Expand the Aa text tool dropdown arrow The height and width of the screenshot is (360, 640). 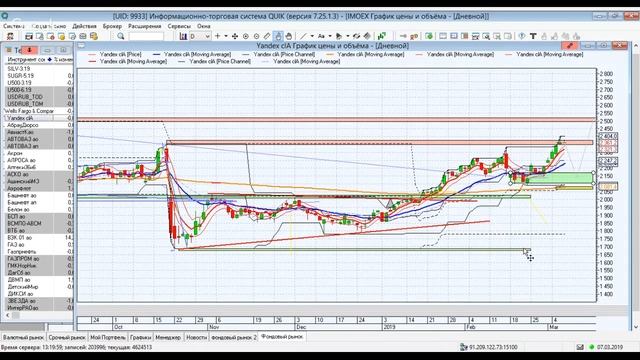pos(330,36)
